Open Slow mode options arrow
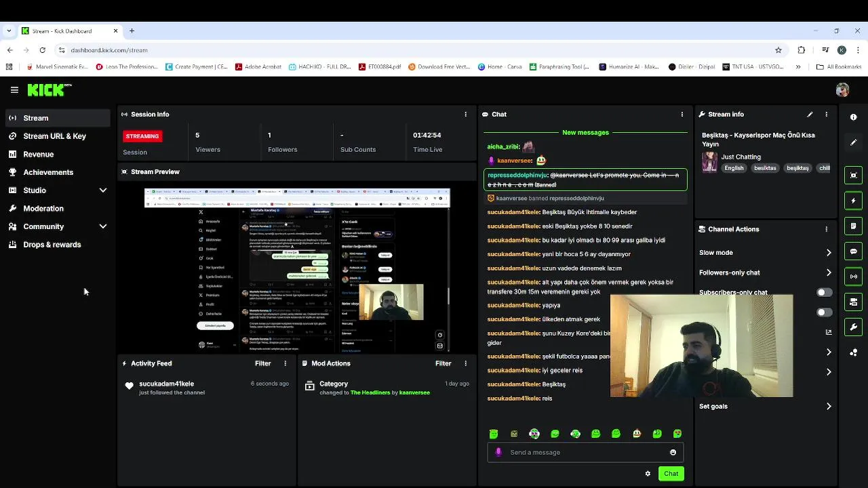 (829, 253)
